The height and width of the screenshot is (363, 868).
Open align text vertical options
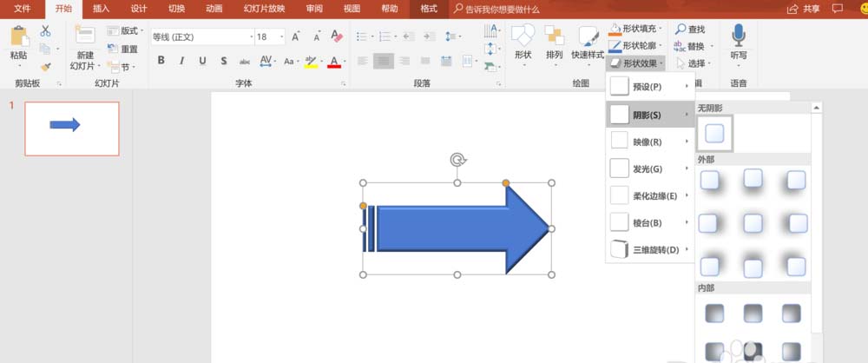click(491, 49)
